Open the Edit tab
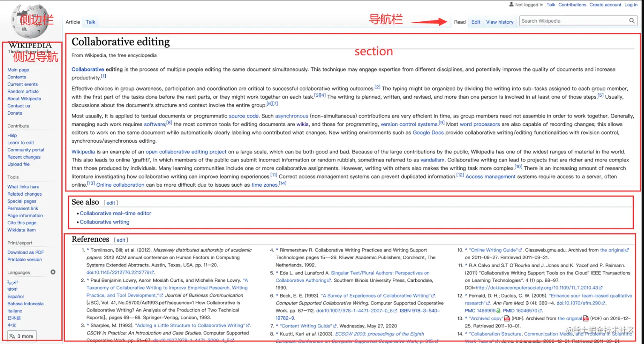This screenshot has height=344, width=644. pyautogui.click(x=476, y=22)
